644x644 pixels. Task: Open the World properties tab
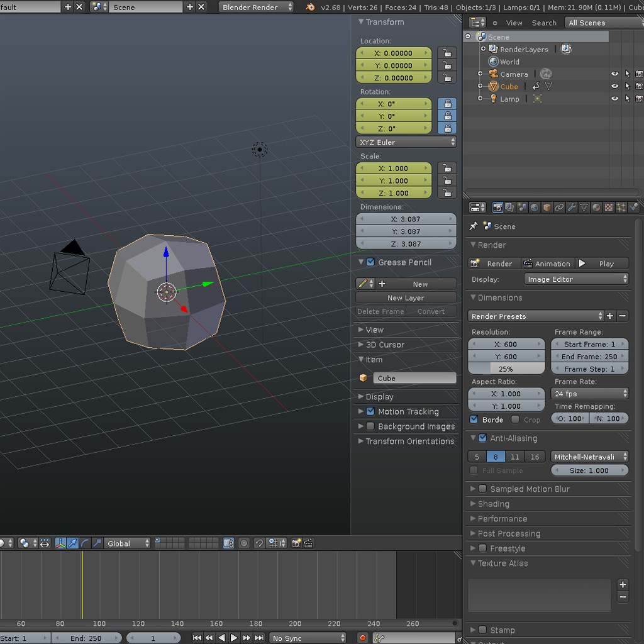534,208
